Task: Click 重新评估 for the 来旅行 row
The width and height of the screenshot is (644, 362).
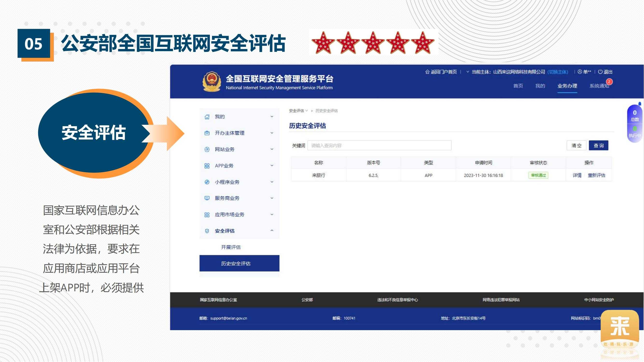Action: pyautogui.click(x=596, y=175)
